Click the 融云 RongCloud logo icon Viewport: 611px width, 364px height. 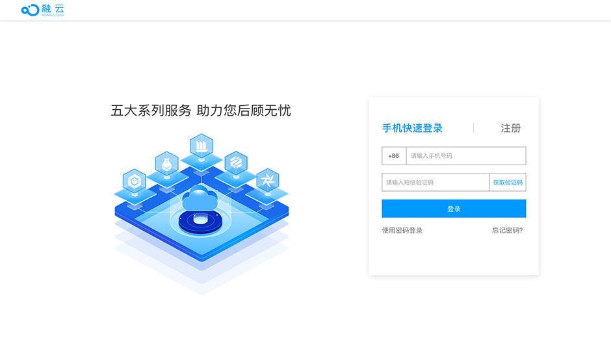(30, 10)
